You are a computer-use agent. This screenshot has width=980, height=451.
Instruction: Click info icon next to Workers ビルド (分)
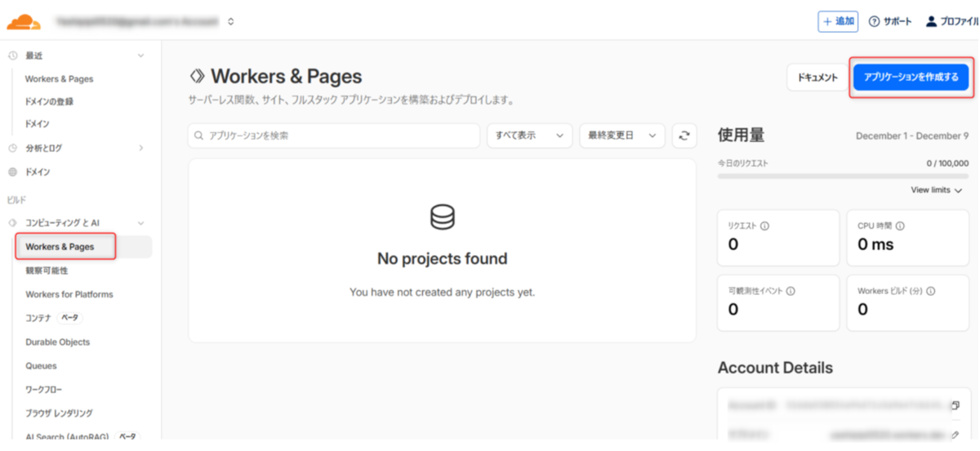(x=931, y=291)
